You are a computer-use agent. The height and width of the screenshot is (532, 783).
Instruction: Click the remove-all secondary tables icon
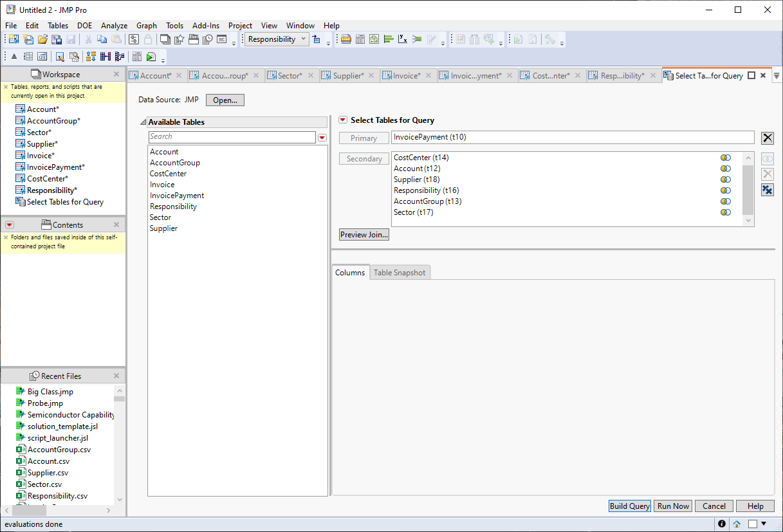point(767,190)
